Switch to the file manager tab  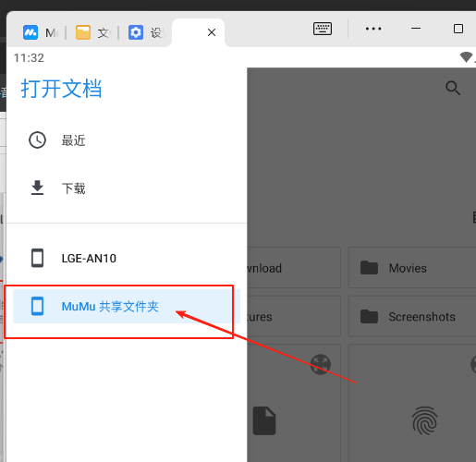point(92,32)
